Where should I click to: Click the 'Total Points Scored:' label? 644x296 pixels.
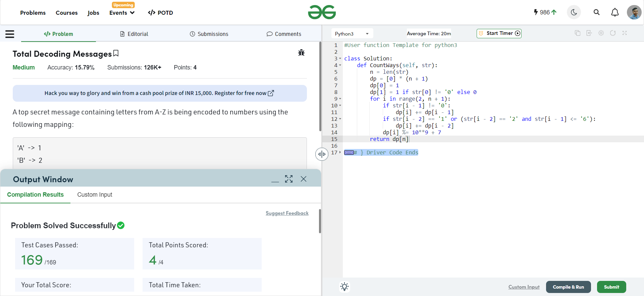(x=178, y=245)
